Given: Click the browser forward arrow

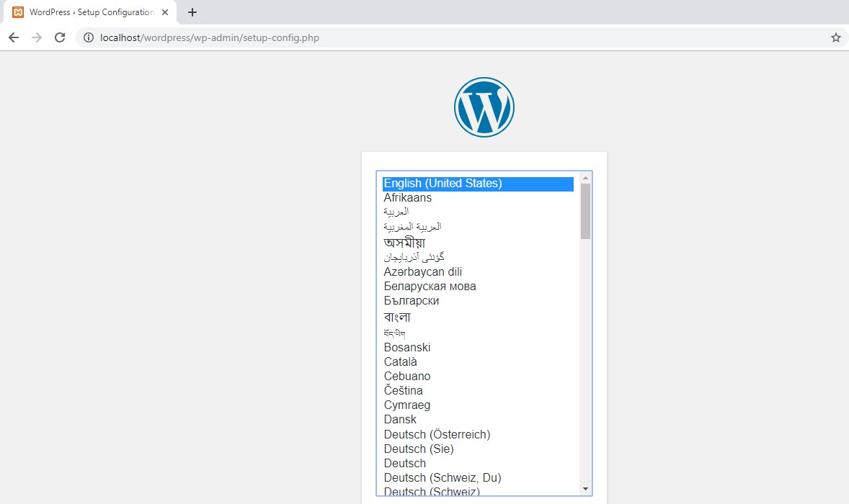Looking at the screenshot, I should coord(37,37).
